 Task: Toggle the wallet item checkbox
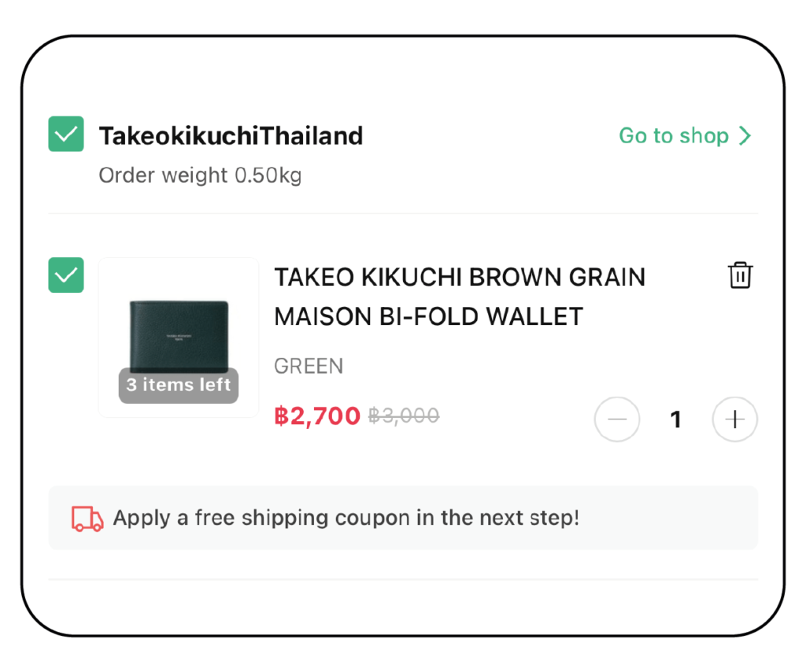click(x=66, y=275)
